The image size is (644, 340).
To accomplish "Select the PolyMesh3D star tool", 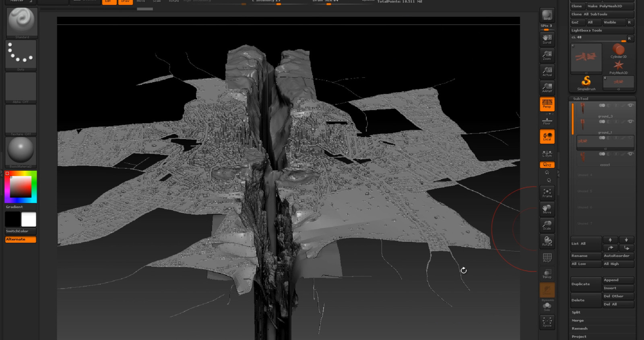I will click(619, 66).
